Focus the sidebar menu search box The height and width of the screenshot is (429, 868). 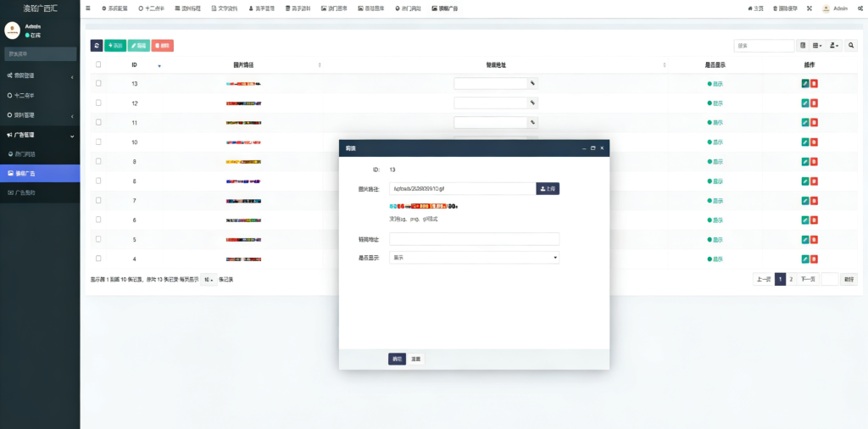click(41, 53)
